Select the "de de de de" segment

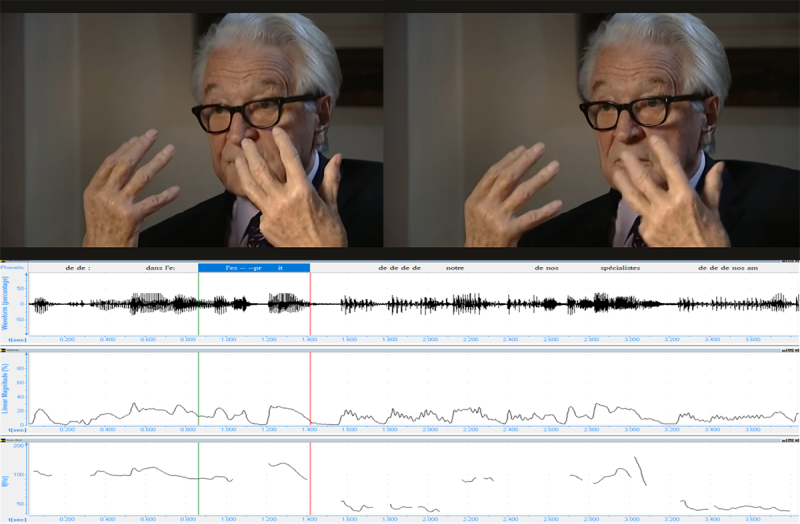pyautogui.click(x=399, y=268)
